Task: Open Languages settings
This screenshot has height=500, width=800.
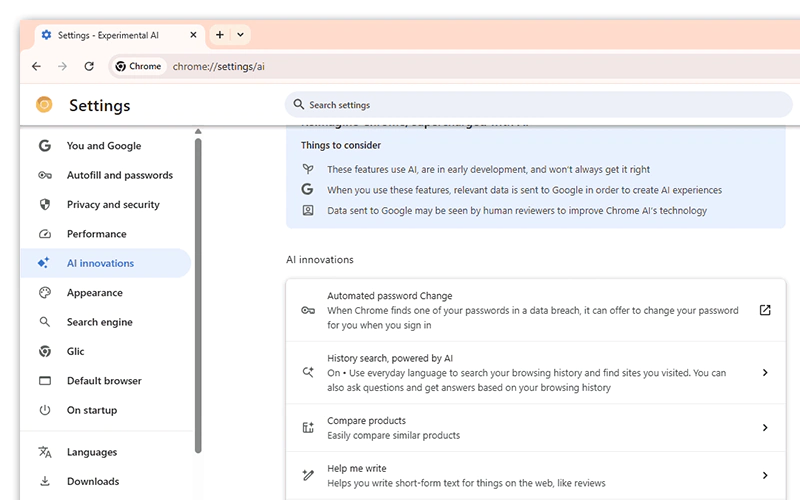Action: coord(92,452)
